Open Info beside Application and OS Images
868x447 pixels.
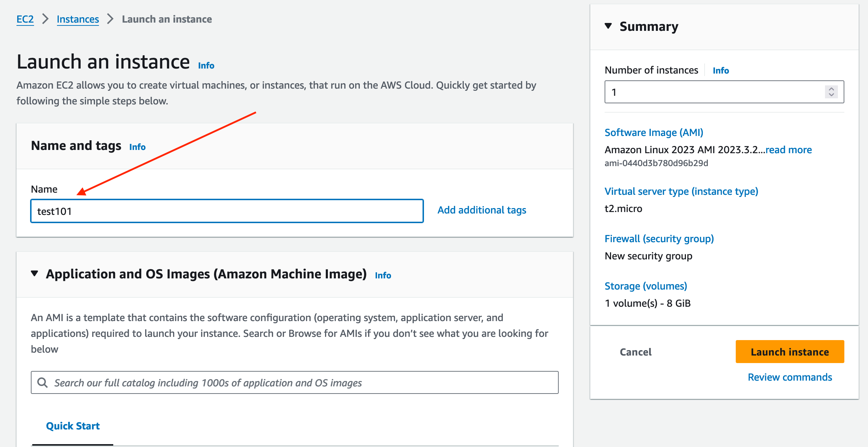pos(383,275)
